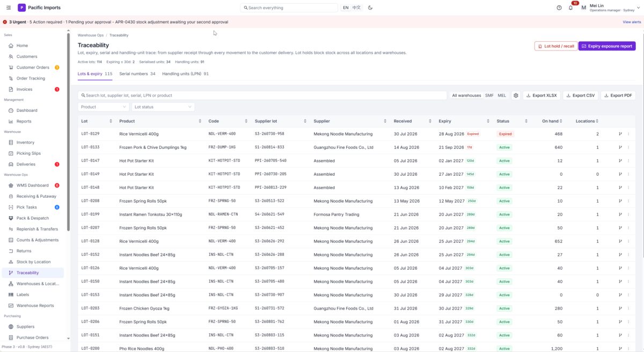The width and height of the screenshot is (644, 352).
Task: Click the Pack & Despatch box icon
Action: pos(11,218)
